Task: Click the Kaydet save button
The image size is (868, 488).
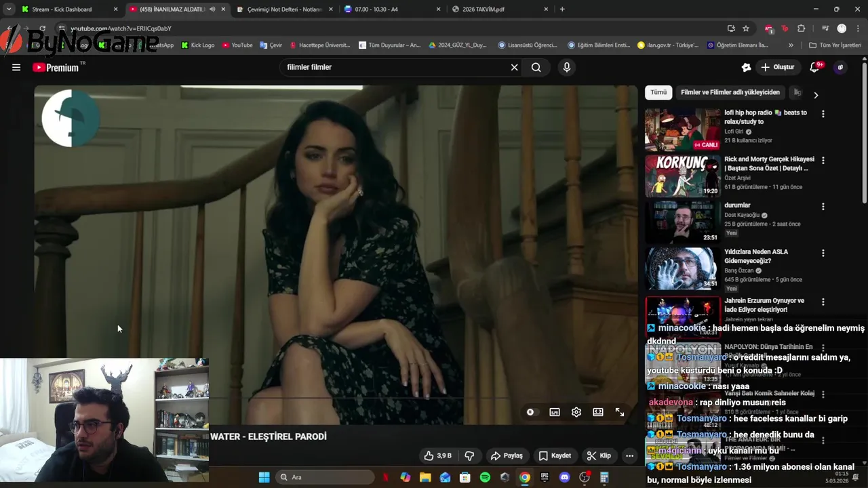Action: [555, 455]
